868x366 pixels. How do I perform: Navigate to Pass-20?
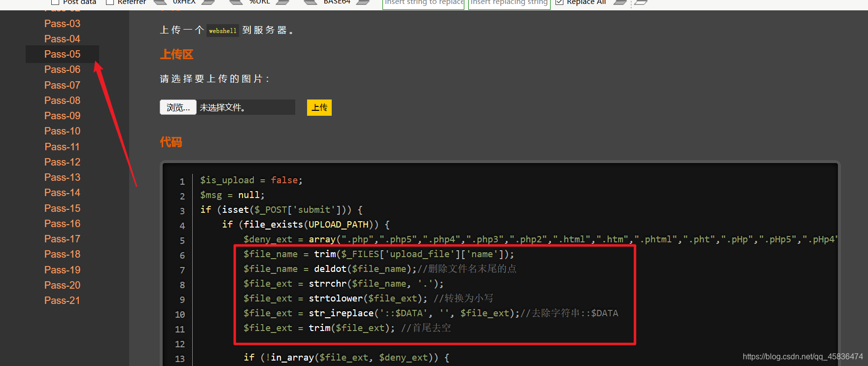[x=62, y=285]
